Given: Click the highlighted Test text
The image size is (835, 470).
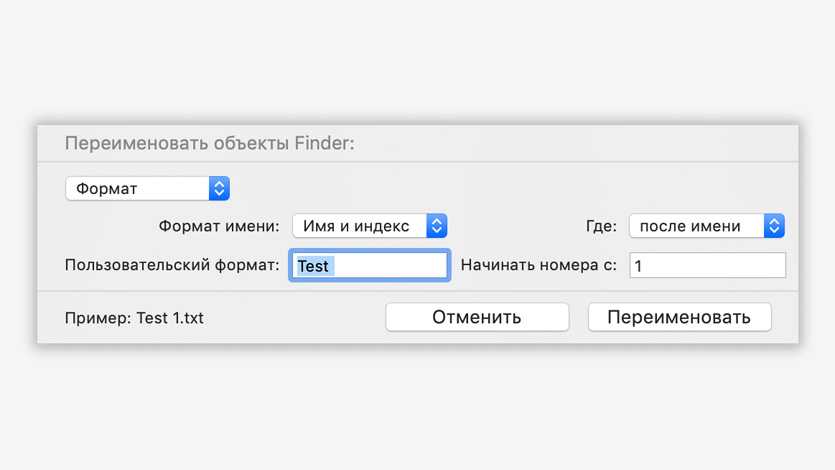Looking at the screenshot, I should (313, 266).
